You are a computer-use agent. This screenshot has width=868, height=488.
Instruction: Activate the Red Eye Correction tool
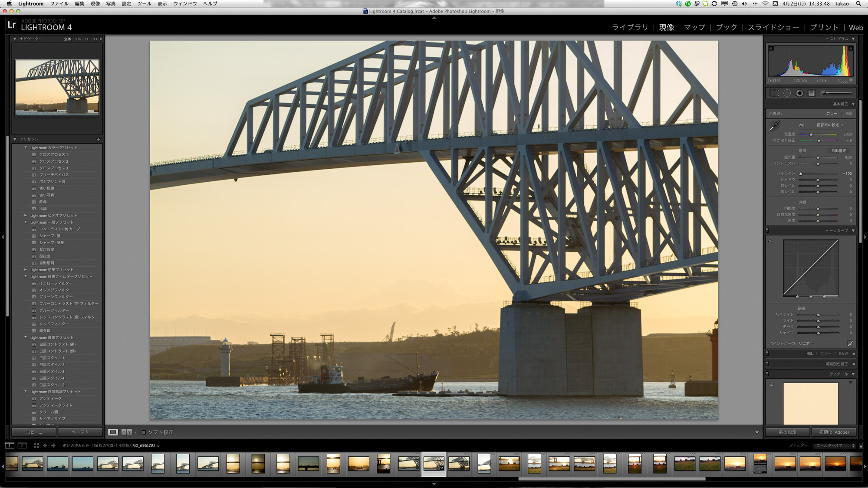click(x=799, y=93)
